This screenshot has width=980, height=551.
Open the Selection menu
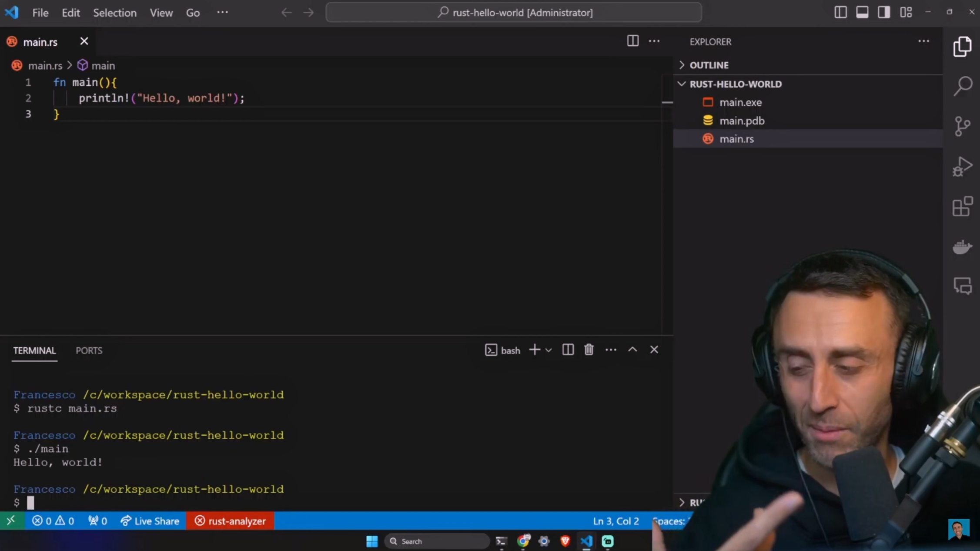[114, 13]
